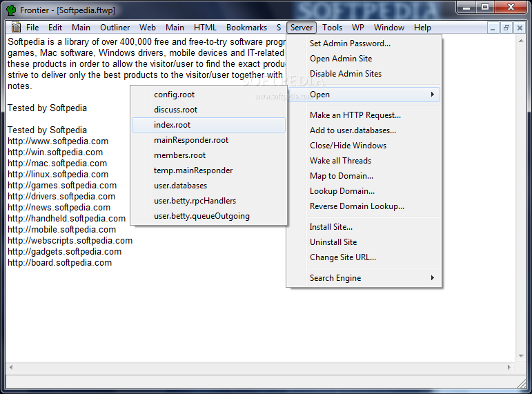This screenshot has width=532, height=394.
Task: Choose Add to user.databases...
Action: coord(364,130)
